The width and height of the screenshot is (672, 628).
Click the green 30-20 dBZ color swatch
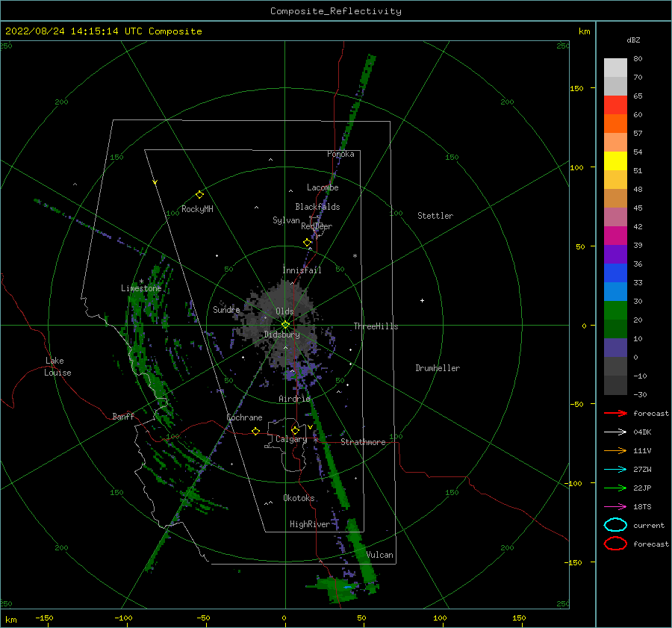point(615,311)
